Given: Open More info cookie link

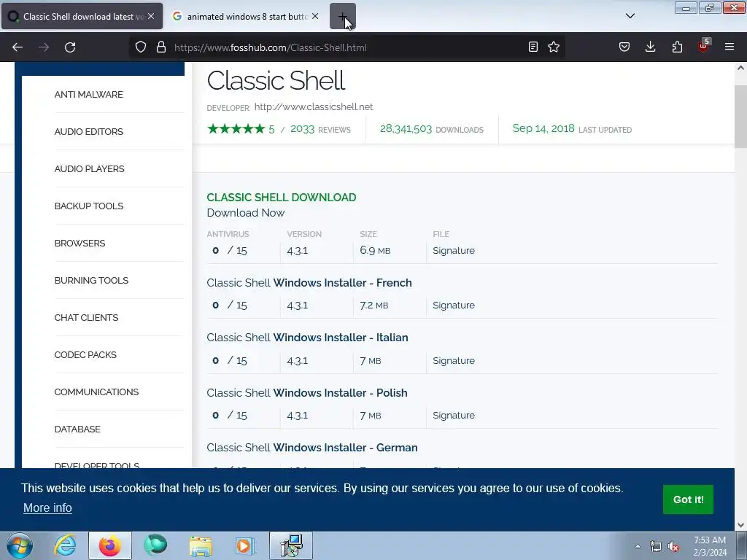Looking at the screenshot, I should 47,507.
